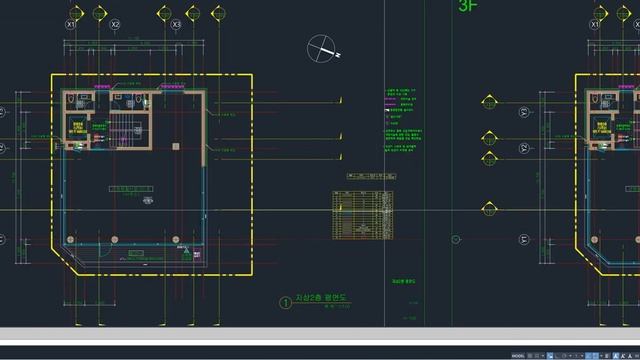Select the 지상2층 평면도 drawing title
Viewport: 640px width, 360px height.
pyautogui.click(x=321, y=298)
